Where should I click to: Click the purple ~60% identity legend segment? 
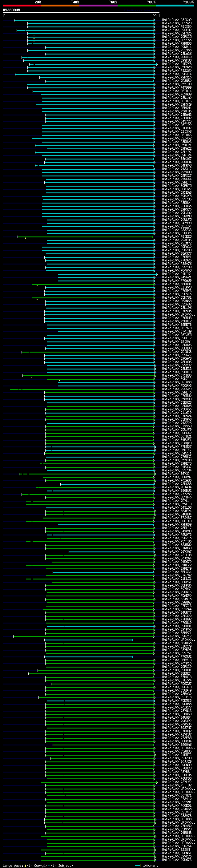point(99,6)
